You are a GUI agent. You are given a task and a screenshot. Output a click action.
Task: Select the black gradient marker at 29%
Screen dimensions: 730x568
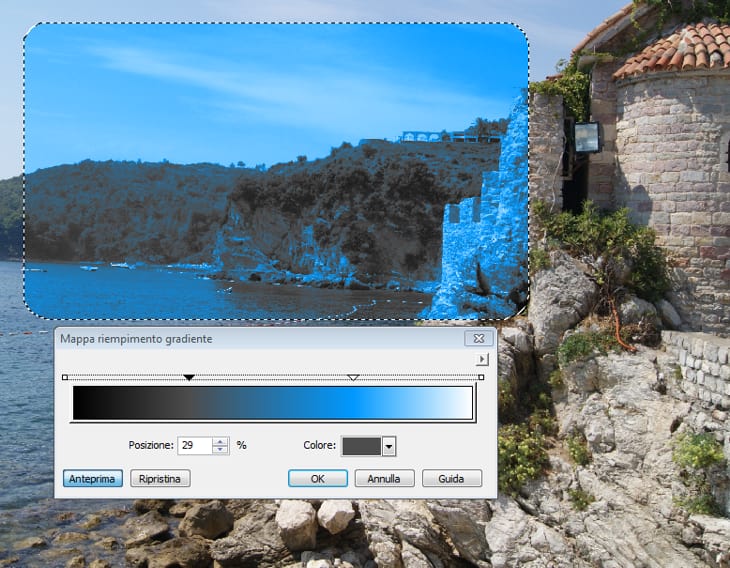(189, 377)
